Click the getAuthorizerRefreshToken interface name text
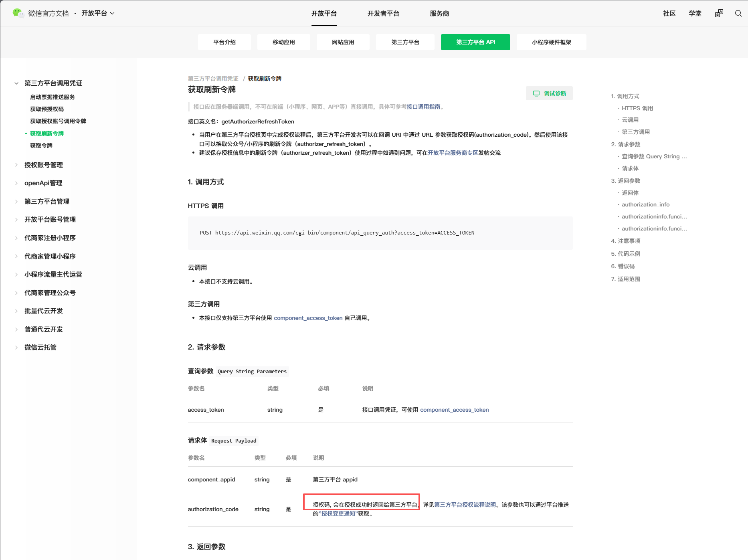This screenshot has width=748, height=560. pyautogui.click(x=258, y=121)
